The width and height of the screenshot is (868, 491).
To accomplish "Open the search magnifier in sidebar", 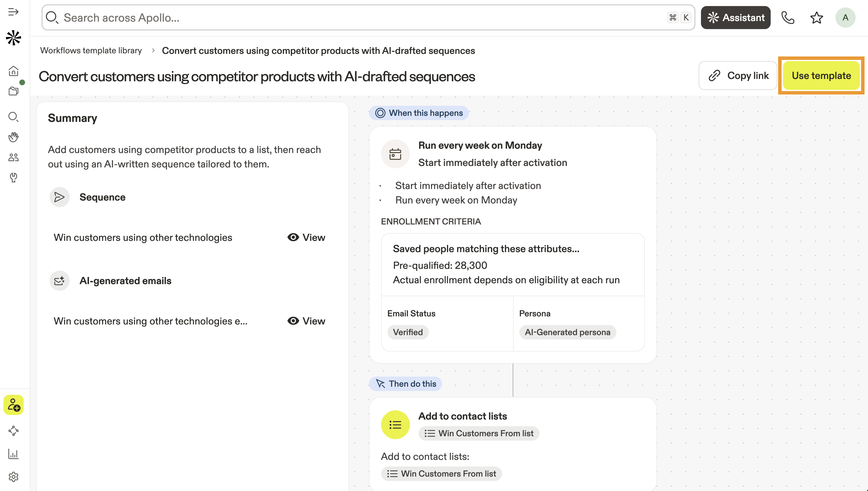I will (x=14, y=117).
